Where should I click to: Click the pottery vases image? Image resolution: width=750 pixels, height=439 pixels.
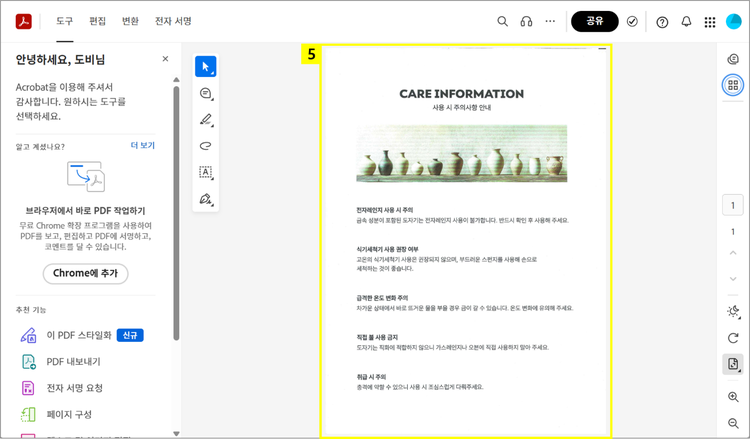(x=462, y=154)
